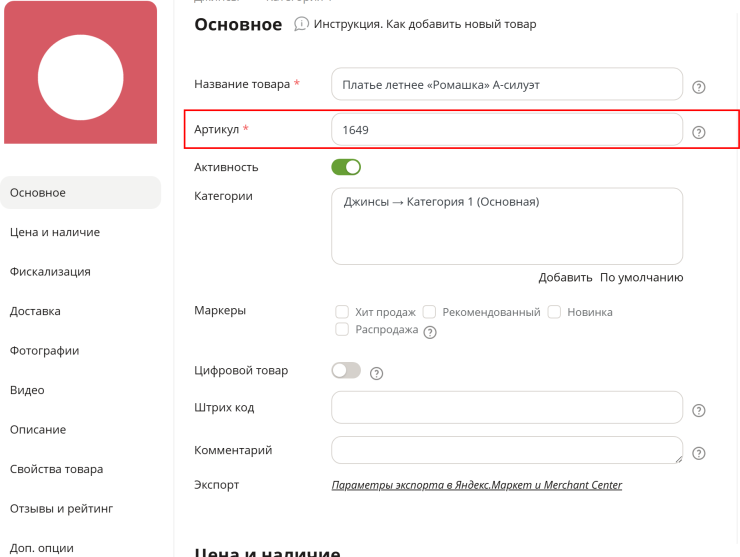Click the instruction speech-bubble icon
740x557 pixels.
pos(301,24)
